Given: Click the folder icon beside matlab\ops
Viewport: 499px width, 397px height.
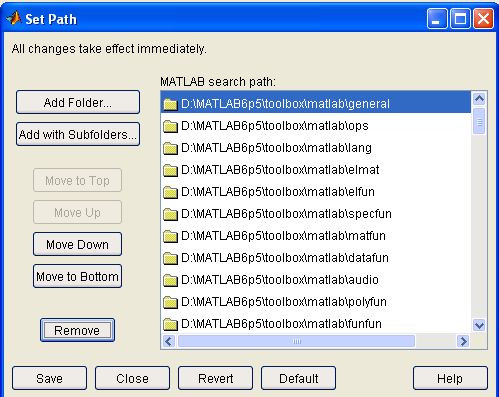Looking at the screenshot, I should click(170, 126).
